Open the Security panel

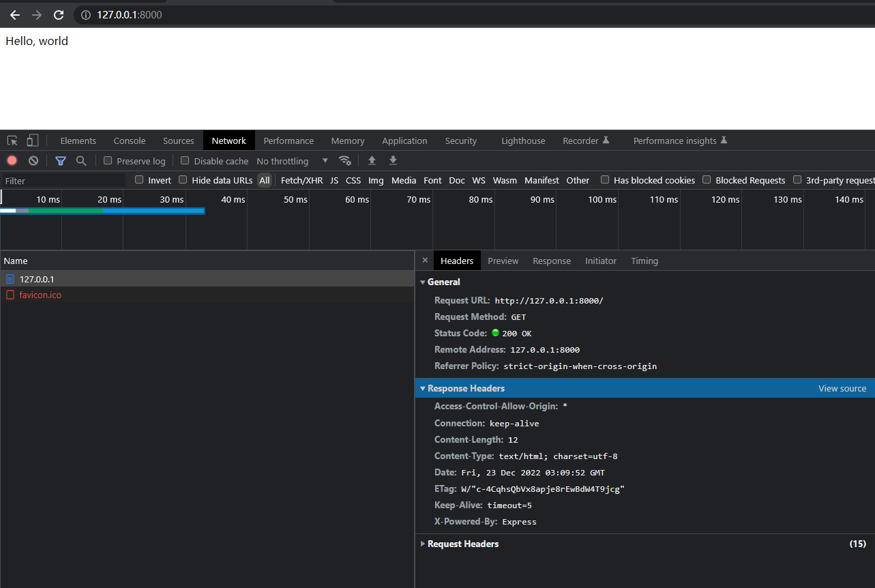pyautogui.click(x=461, y=141)
